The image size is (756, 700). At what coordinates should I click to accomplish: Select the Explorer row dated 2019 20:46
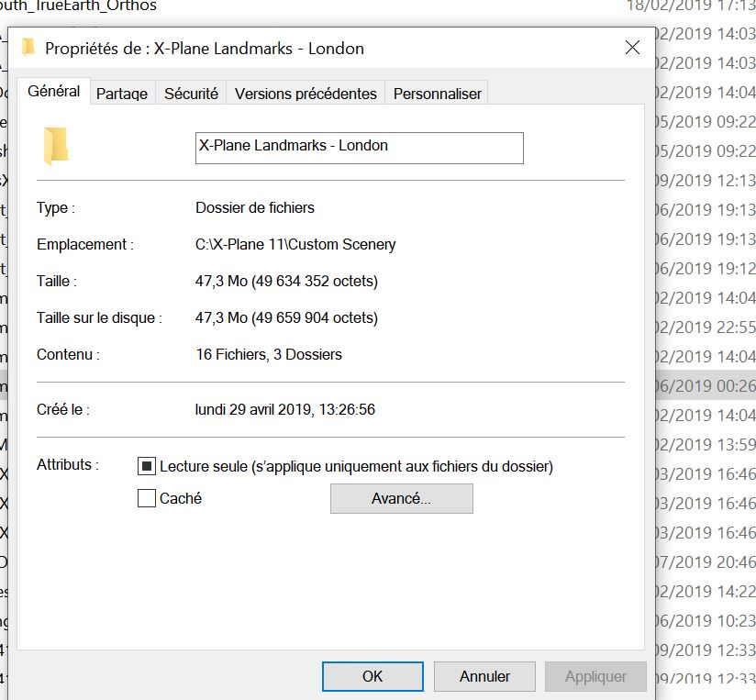coord(705,561)
